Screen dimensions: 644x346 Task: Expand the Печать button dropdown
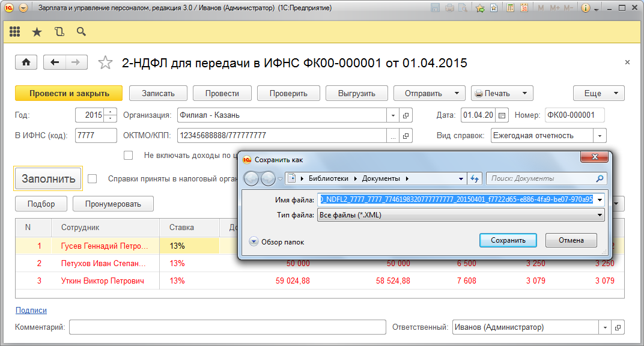[x=524, y=94]
